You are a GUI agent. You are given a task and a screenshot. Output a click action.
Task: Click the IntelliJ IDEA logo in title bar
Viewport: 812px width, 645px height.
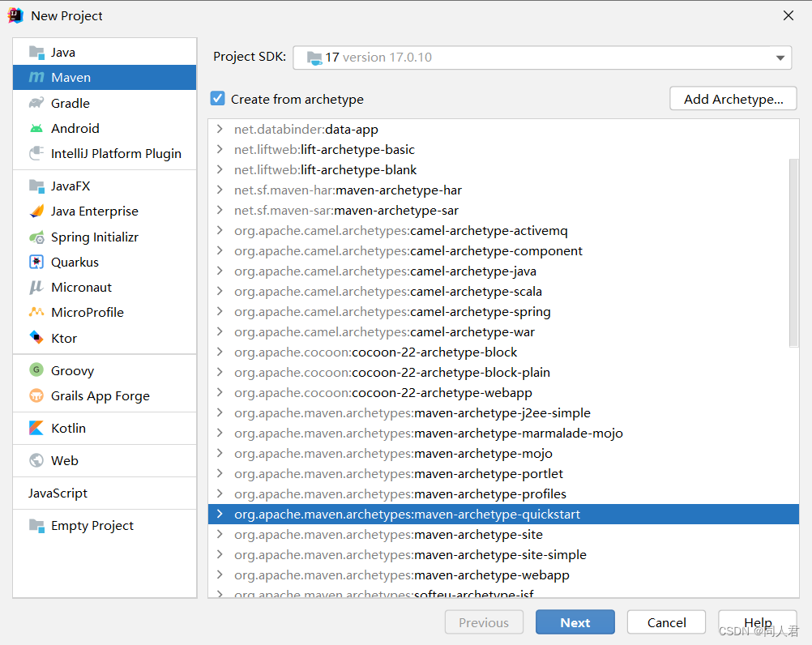pos(15,15)
